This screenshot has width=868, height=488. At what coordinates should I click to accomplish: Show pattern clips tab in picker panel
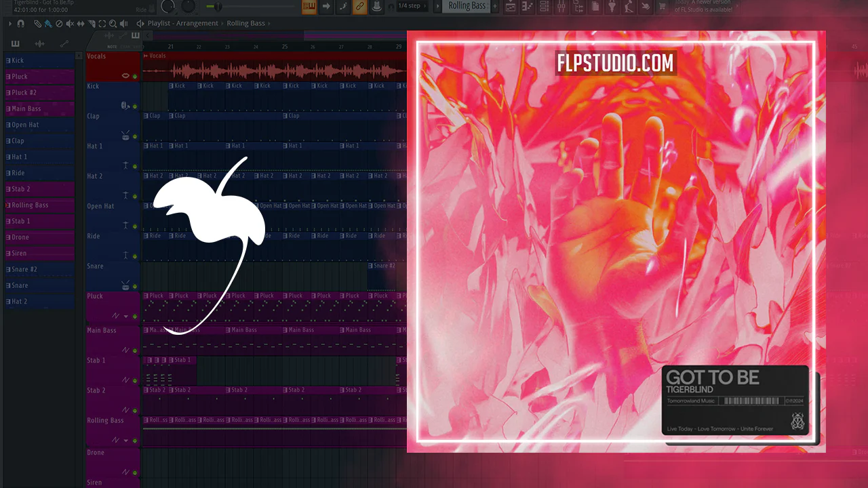click(16, 43)
